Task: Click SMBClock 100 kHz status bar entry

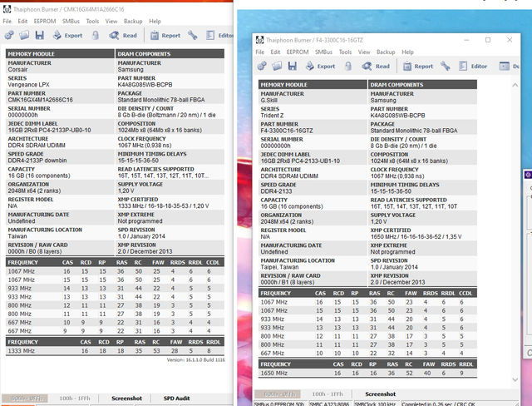Action: [376, 404]
